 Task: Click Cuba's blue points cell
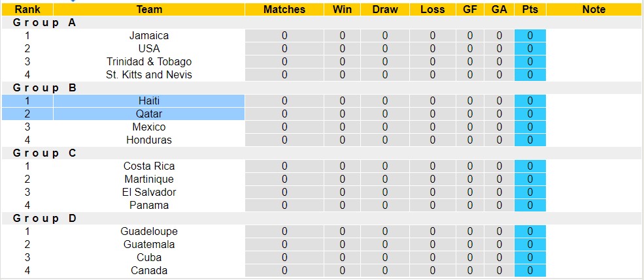[x=530, y=258]
